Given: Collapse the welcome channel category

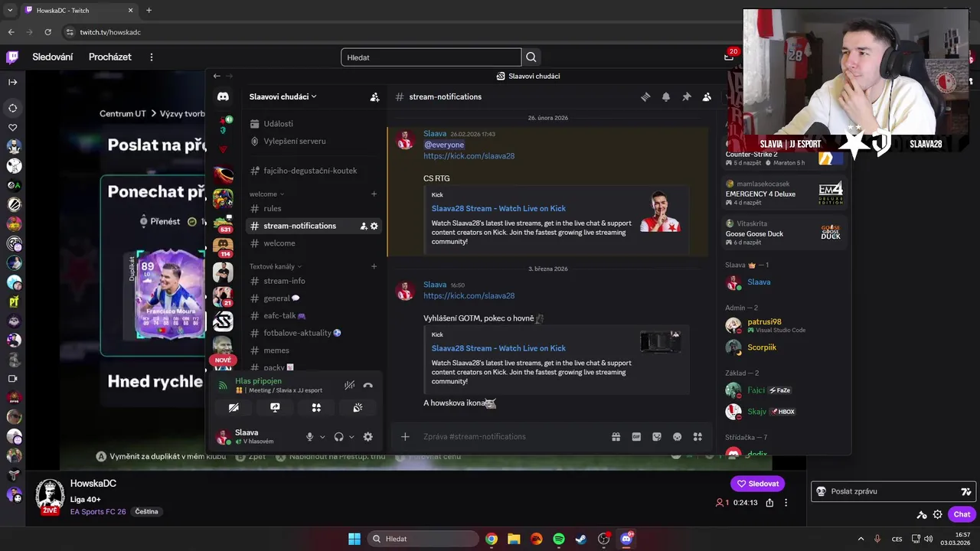Looking at the screenshot, I should click(x=266, y=194).
